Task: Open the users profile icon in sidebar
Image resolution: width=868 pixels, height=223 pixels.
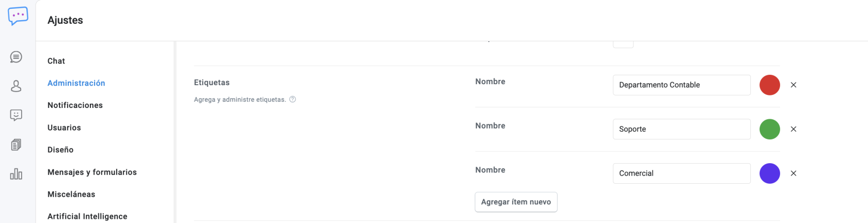Action: tap(16, 86)
